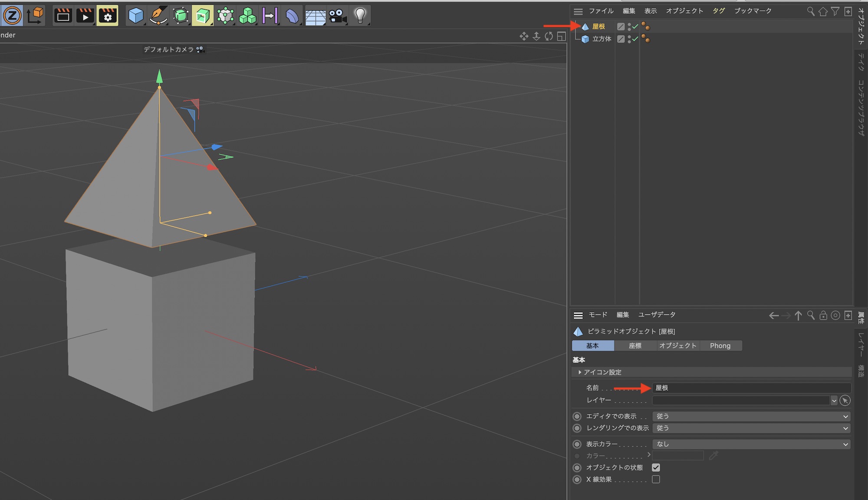Click the camera object icon in toolbar

click(x=337, y=16)
